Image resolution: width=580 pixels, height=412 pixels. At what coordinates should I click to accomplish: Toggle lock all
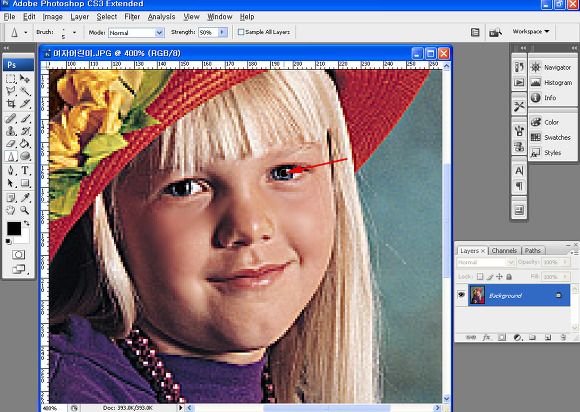[x=509, y=276]
